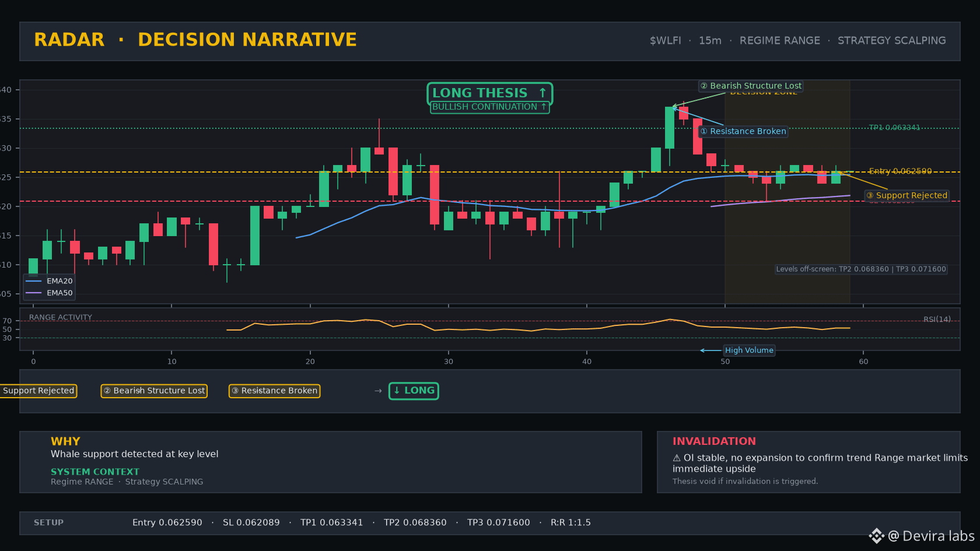This screenshot has height=551, width=980.
Task: Click the Entry 0.062590 label on the chart
Action: 900,171
